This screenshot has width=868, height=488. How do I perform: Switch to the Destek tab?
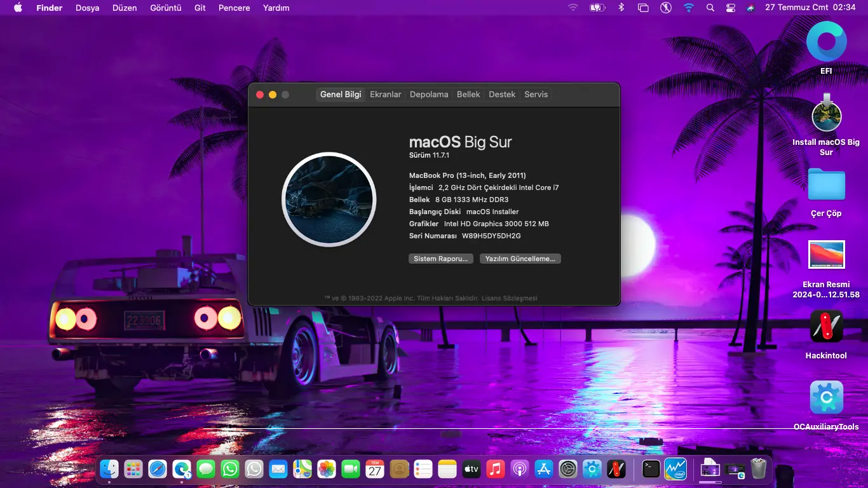click(502, 94)
